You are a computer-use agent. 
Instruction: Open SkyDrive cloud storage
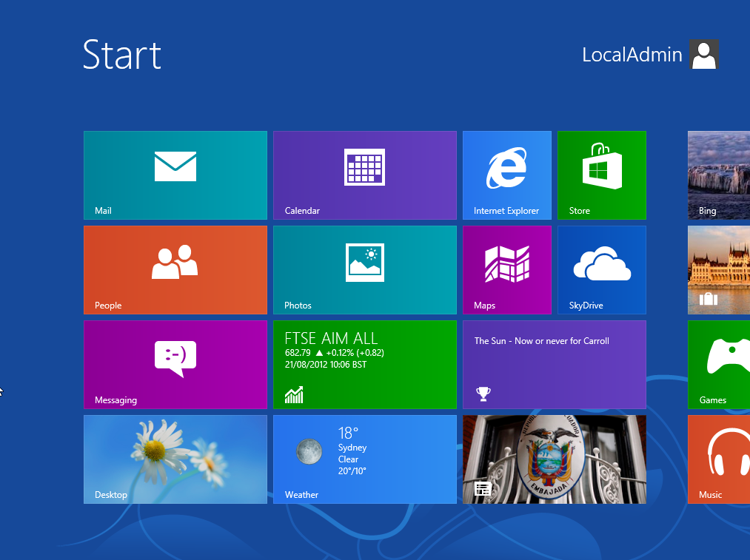pyautogui.click(x=601, y=270)
